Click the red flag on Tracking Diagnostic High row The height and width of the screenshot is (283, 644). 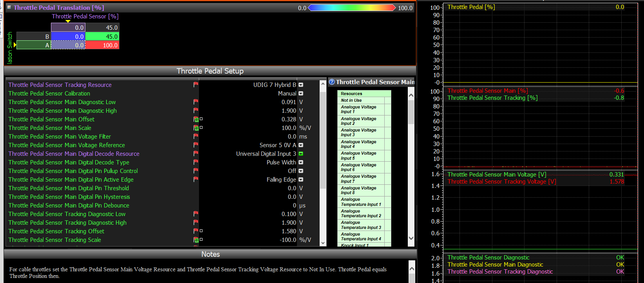(x=196, y=222)
